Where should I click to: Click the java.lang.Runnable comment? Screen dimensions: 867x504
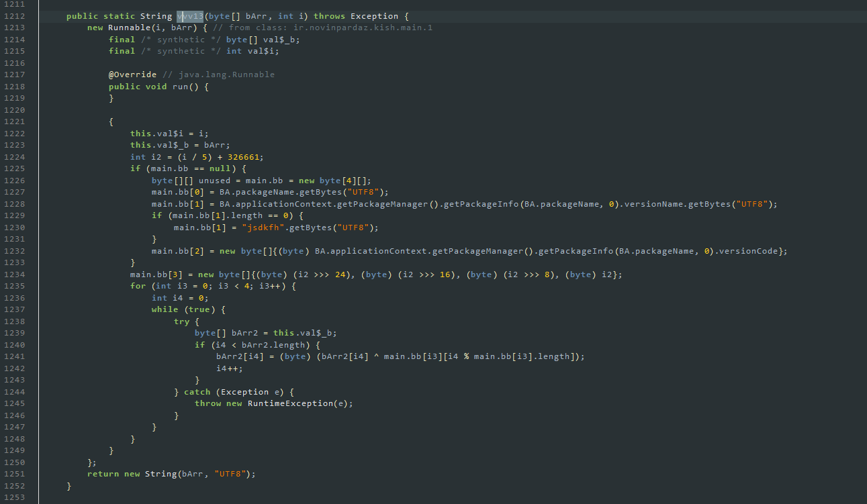tap(226, 74)
